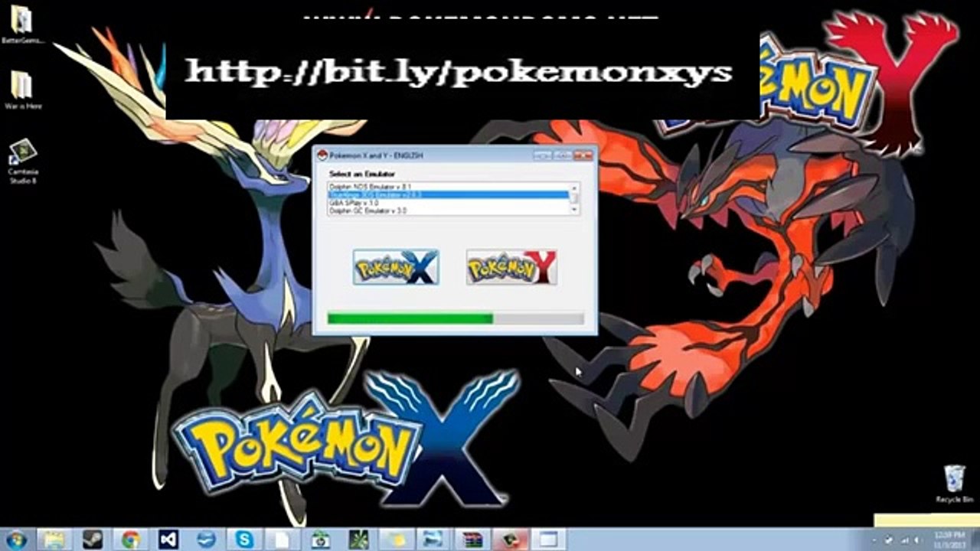The width and height of the screenshot is (980, 551).
Task: Open the camera app taskbar icon
Action: point(320,539)
